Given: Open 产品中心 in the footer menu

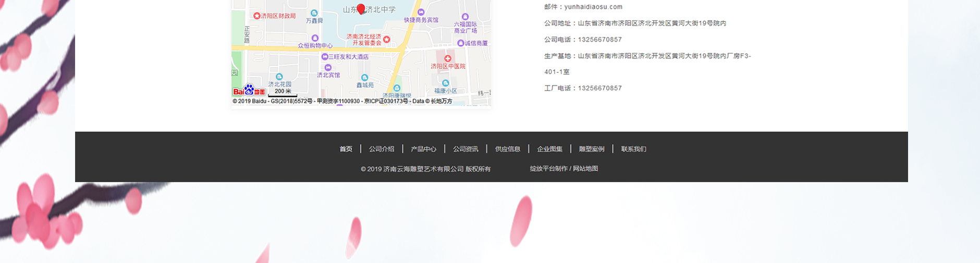Looking at the screenshot, I should click(x=423, y=149).
